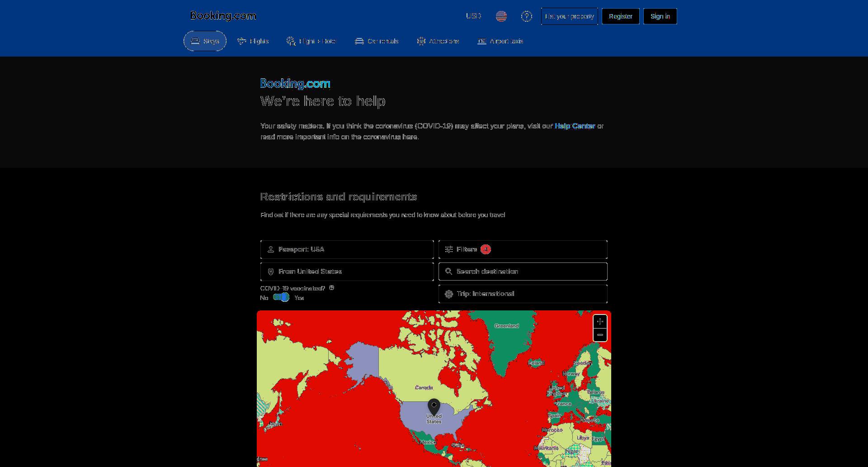Click Japan label on the map
The width and height of the screenshot is (868, 467).
(275, 424)
